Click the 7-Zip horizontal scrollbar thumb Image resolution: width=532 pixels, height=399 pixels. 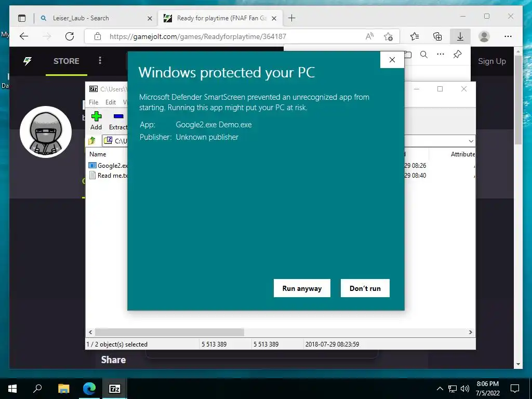pyautogui.click(x=170, y=332)
